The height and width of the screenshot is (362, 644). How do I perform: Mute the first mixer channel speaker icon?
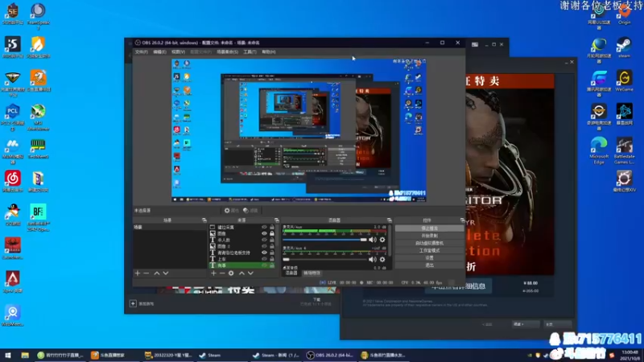coord(372,240)
